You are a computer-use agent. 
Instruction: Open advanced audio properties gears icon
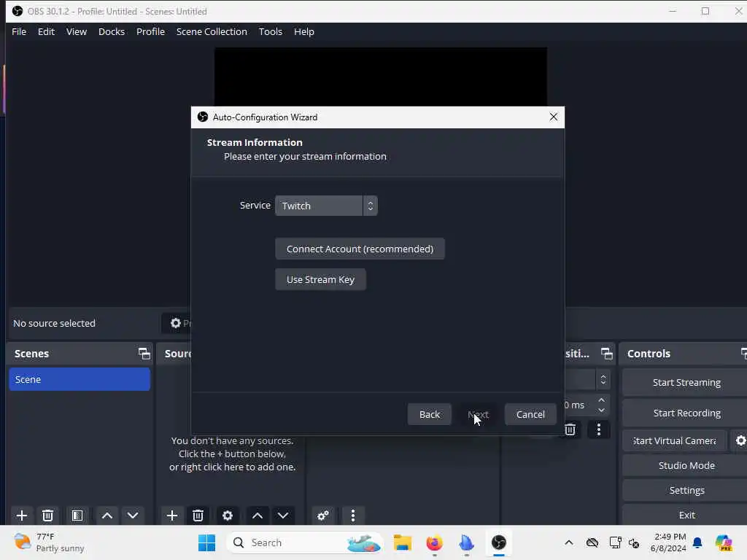click(323, 516)
